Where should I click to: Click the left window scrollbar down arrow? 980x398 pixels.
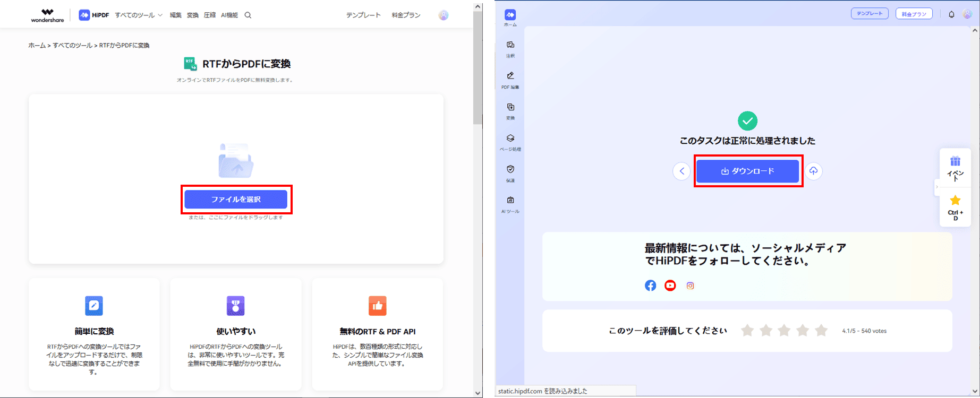click(478, 393)
